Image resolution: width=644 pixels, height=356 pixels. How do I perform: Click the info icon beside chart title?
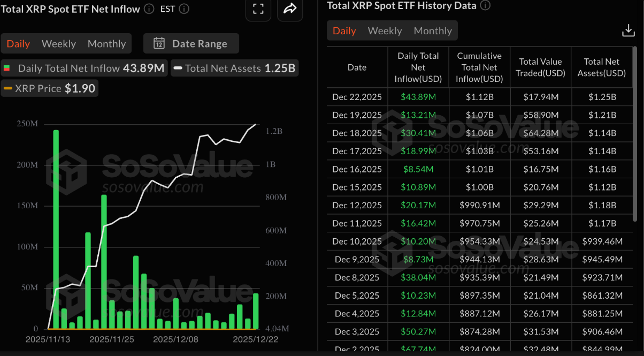click(148, 9)
